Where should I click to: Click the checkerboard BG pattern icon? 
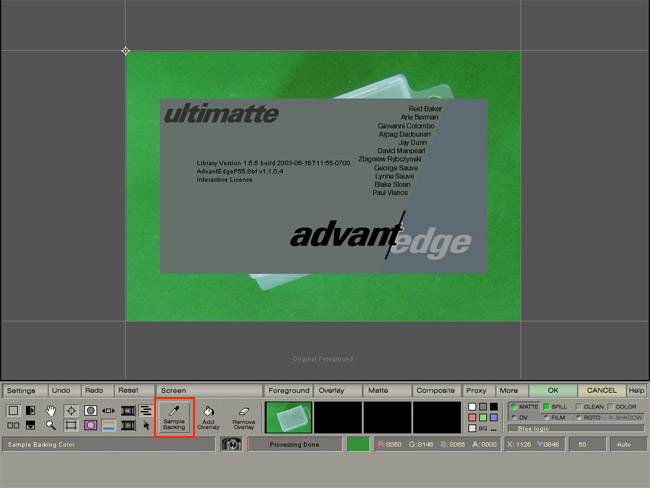click(x=472, y=428)
